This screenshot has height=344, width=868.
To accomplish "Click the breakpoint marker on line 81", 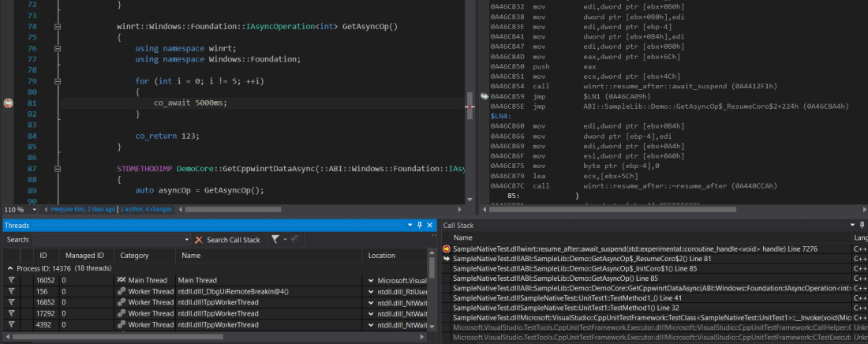I will pyautogui.click(x=8, y=103).
